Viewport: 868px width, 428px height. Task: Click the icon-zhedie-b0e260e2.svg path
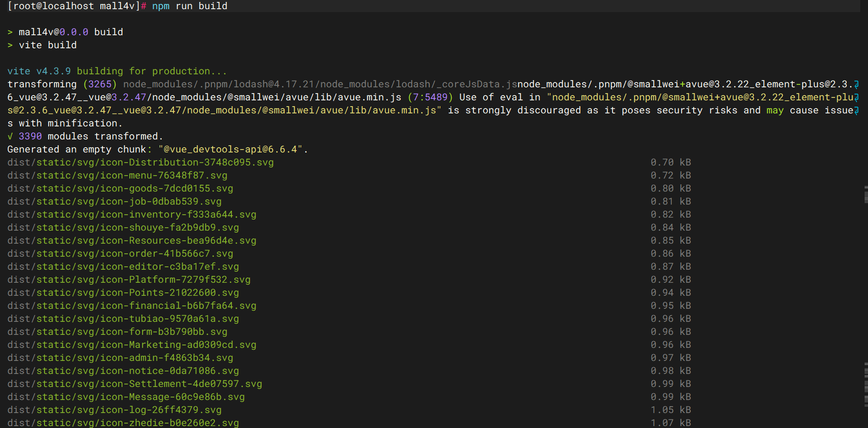[123, 423]
